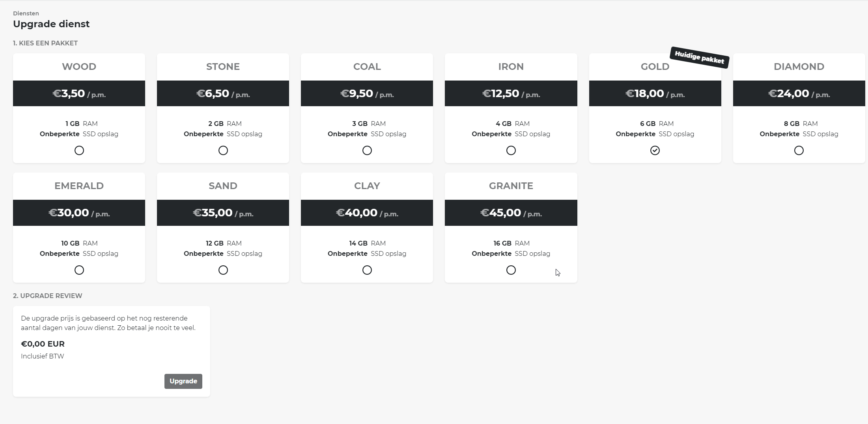
Task: Click the EMERALD package title
Action: tap(79, 186)
